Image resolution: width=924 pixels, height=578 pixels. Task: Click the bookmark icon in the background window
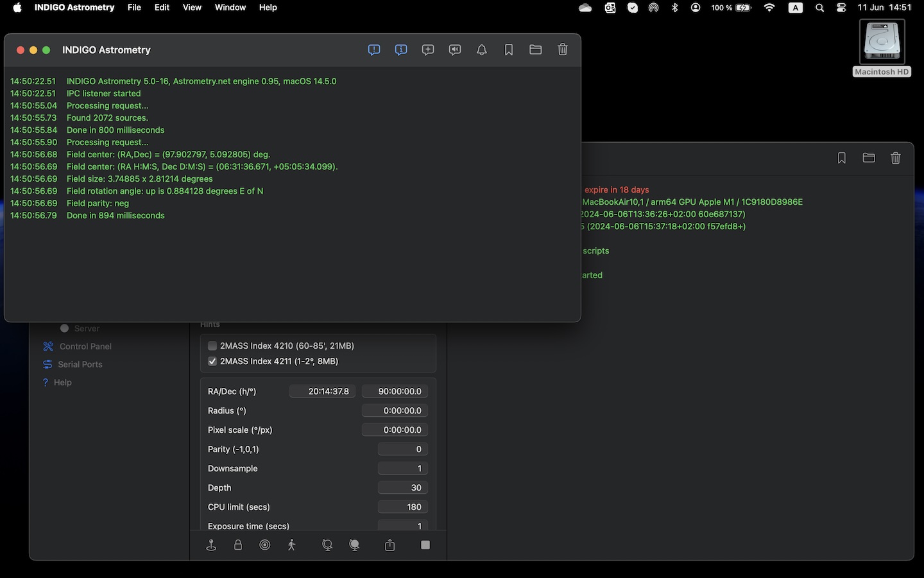842,158
